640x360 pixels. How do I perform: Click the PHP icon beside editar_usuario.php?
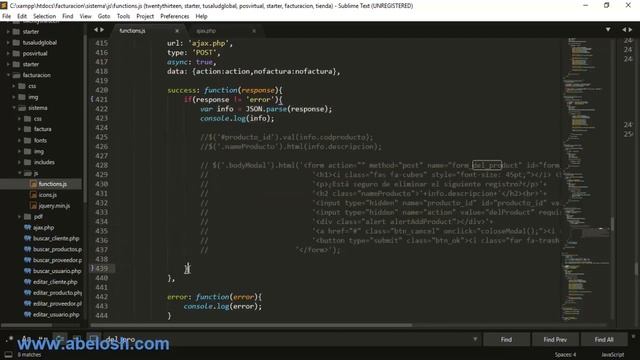28,315
